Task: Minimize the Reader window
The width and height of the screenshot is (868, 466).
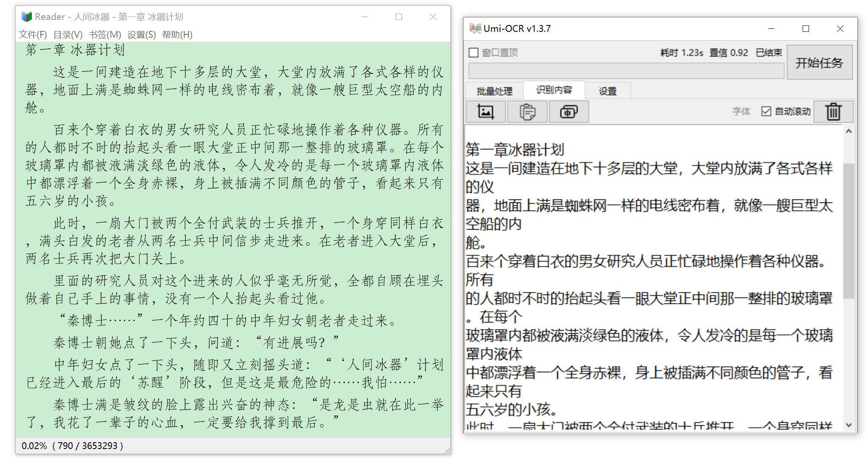Action: point(364,17)
